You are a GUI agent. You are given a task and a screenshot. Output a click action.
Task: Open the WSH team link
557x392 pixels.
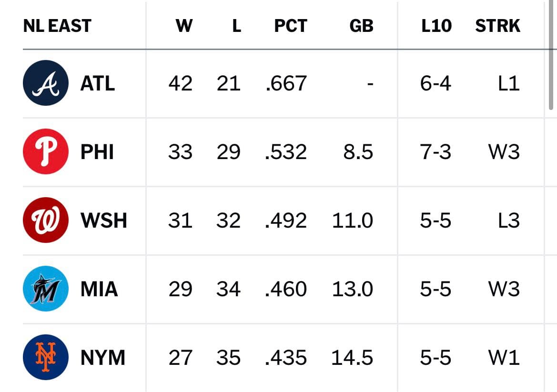(104, 221)
